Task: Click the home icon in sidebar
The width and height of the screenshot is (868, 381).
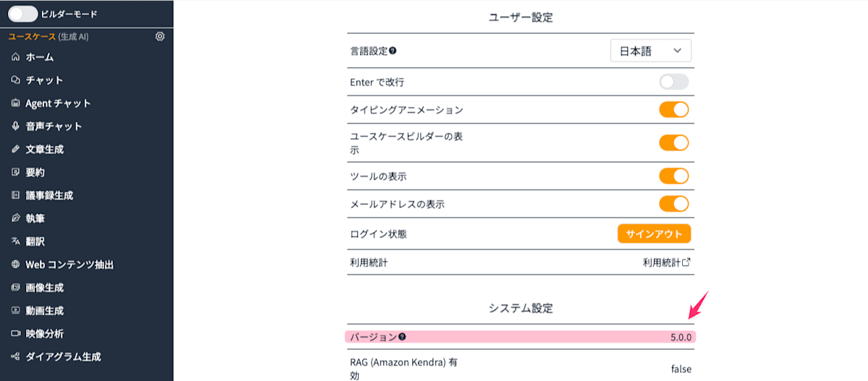Action: pos(15,57)
